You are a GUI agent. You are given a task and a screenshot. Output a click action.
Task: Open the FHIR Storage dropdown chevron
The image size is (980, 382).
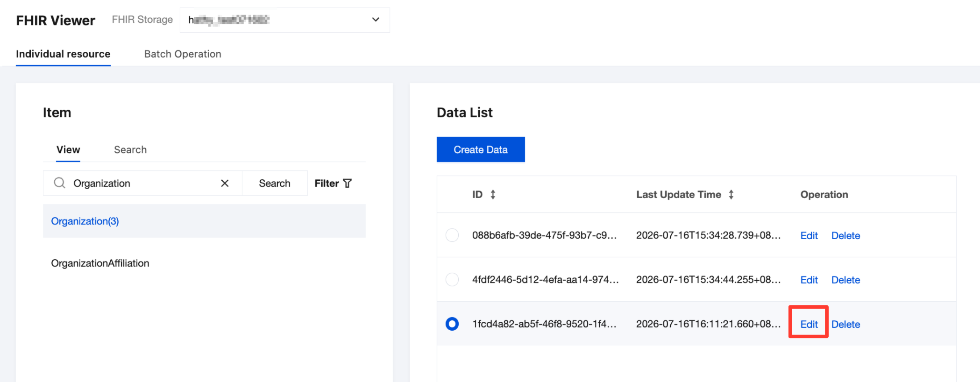click(x=376, y=20)
